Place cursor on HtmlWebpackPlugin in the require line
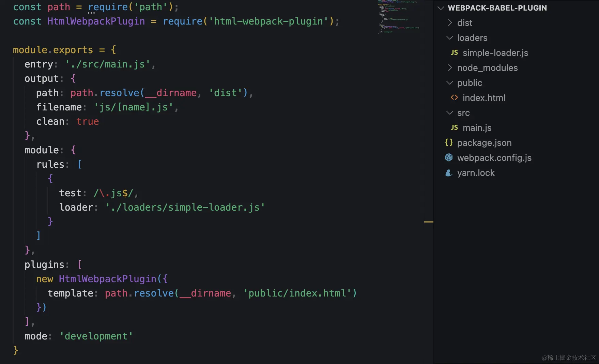The height and width of the screenshot is (364, 599). click(96, 21)
